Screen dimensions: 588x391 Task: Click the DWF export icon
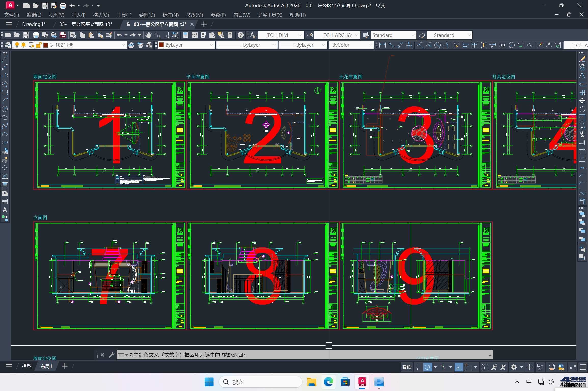63,35
